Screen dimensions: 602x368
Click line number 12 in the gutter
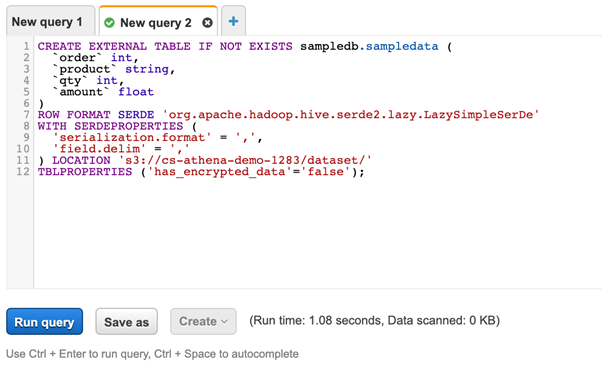[x=23, y=172]
